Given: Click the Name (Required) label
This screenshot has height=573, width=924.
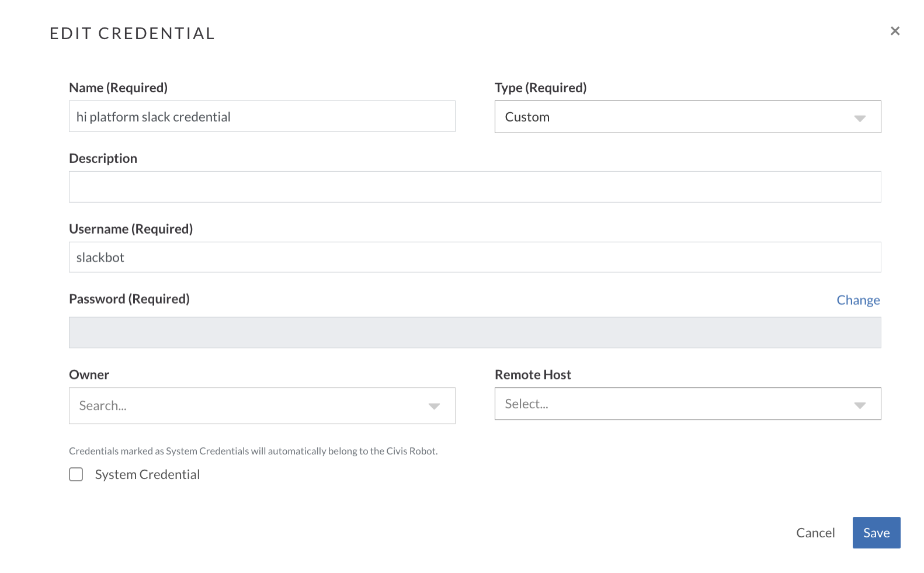Looking at the screenshot, I should tap(118, 88).
